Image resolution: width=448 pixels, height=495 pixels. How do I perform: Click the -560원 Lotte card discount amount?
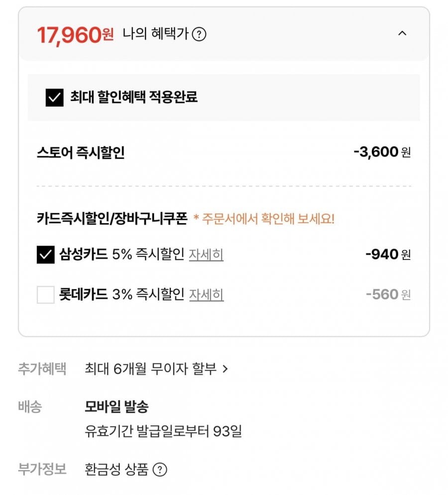point(388,295)
